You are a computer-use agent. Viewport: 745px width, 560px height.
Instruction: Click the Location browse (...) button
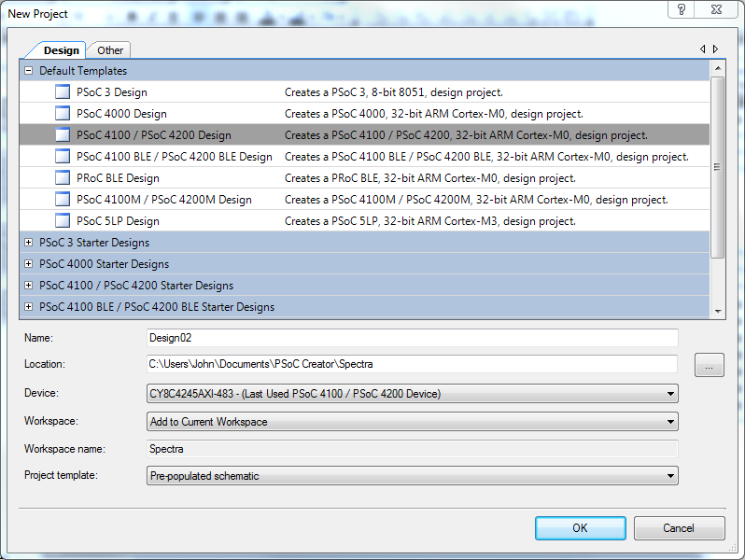[x=710, y=365]
